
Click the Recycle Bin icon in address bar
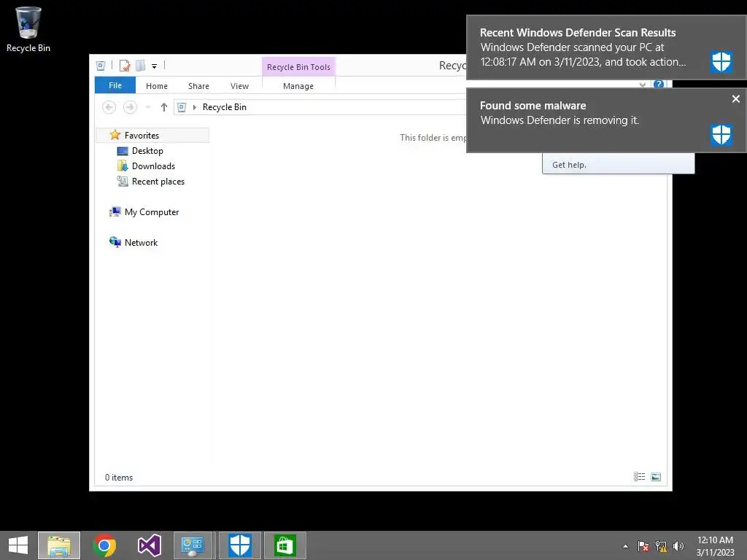pos(182,107)
